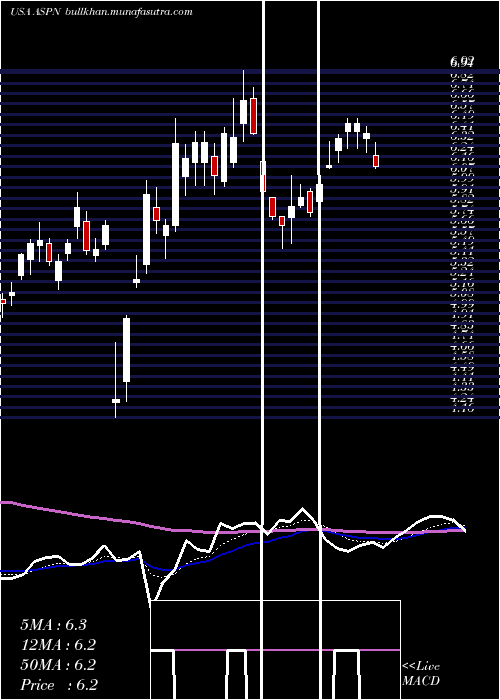Click the <<Live MACD label
Screen dimensions: 500x700
421,673
